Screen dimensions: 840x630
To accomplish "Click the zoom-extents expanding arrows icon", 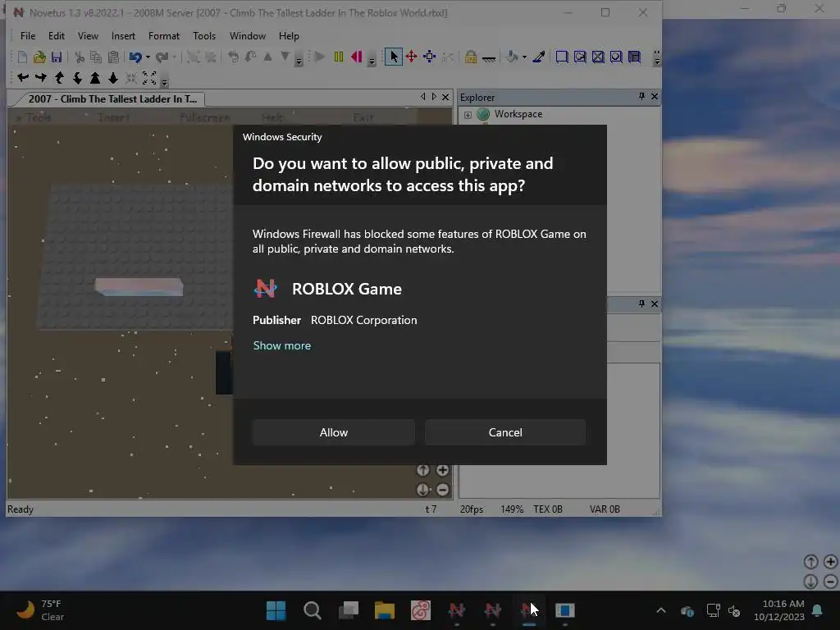I will 149,78.
